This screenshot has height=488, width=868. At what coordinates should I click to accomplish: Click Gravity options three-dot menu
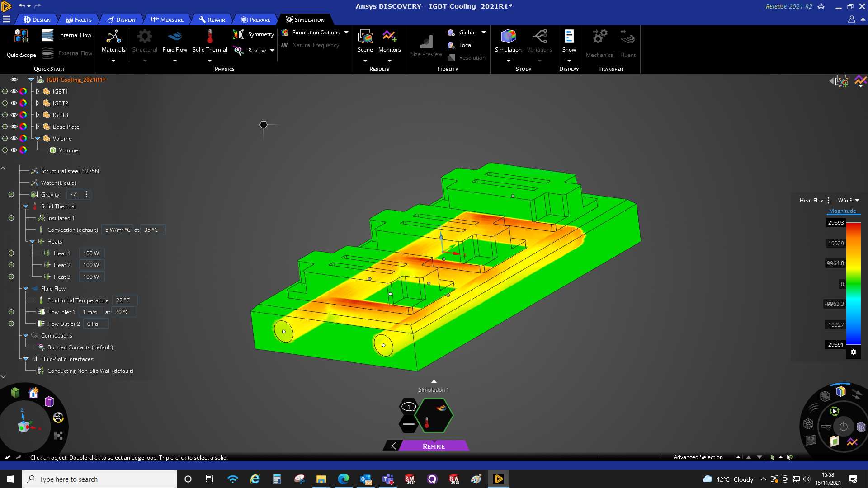tap(86, 194)
